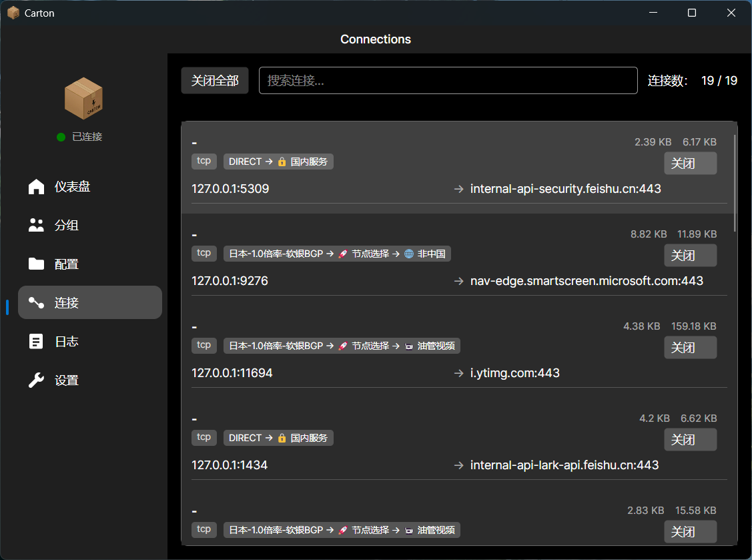Click the log document icon
Screen dimensions: 752x560
coord(36,341)
